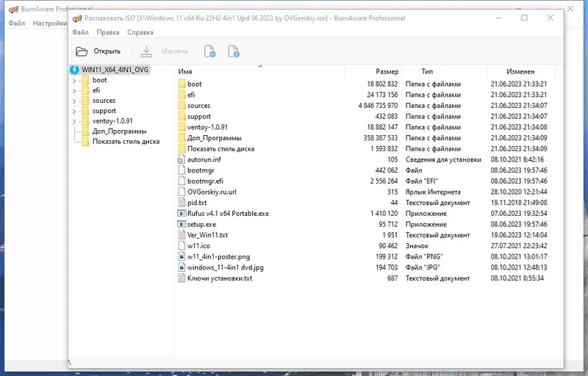Click the OVGorskiy.ru.url shortcut icon
This screenshot has height=376, width=588.
182,192
